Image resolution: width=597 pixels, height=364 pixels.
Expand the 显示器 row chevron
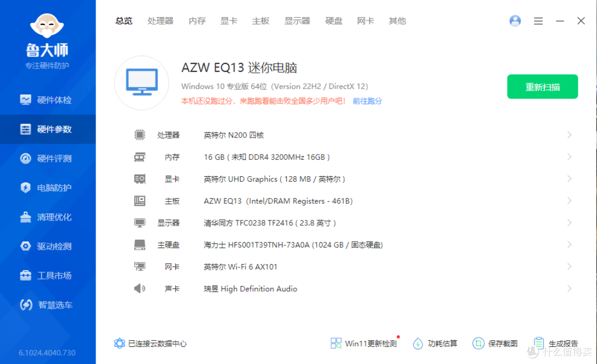point(569,223)
